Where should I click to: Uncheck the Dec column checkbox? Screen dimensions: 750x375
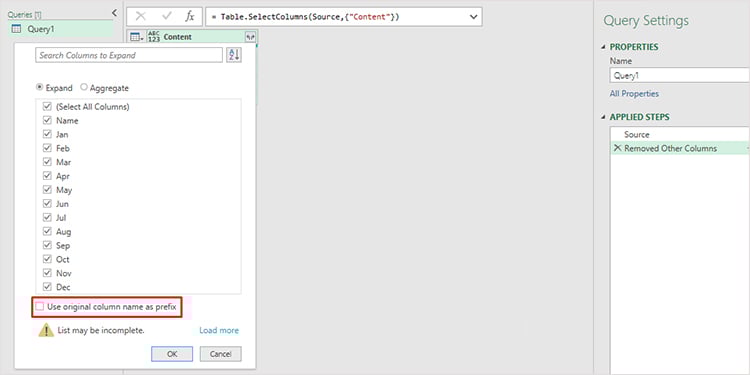(x=47, y=287)
